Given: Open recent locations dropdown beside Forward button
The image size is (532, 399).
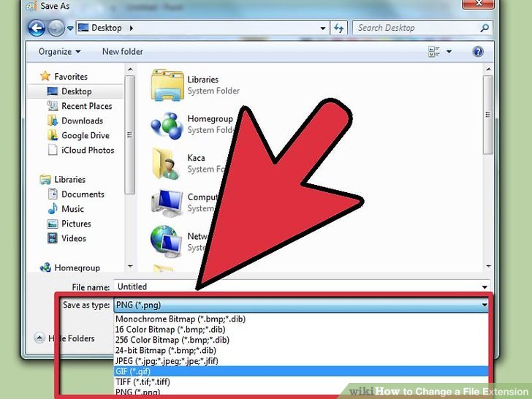Looking at the screenshot, I should [70, 28].
